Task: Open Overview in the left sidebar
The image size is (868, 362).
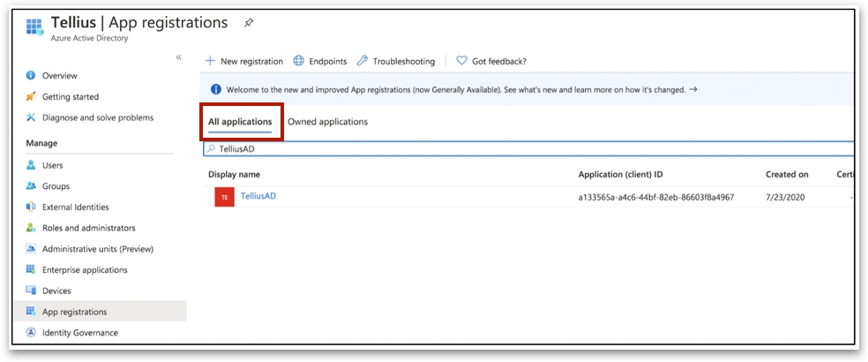Action: click(x=59, y=76)
